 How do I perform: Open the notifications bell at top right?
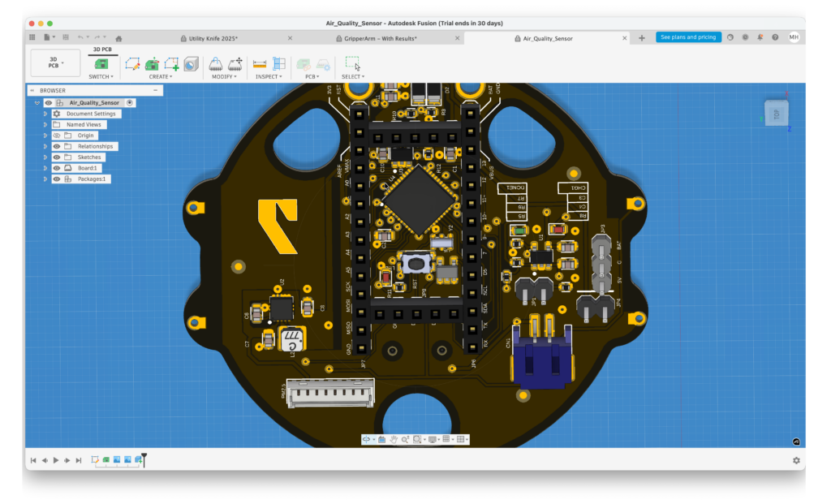pos(759,37)
